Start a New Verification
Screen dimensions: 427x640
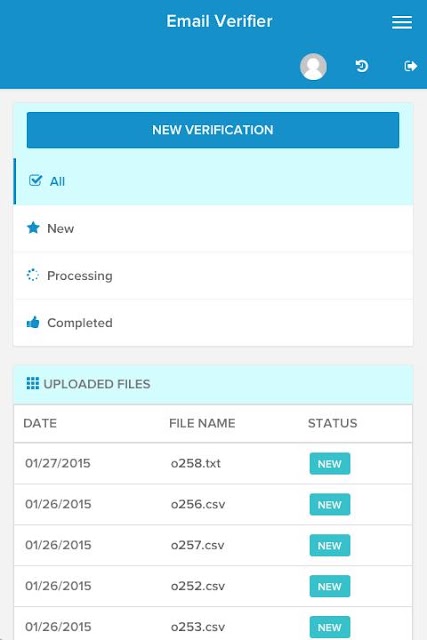point(213,130)
